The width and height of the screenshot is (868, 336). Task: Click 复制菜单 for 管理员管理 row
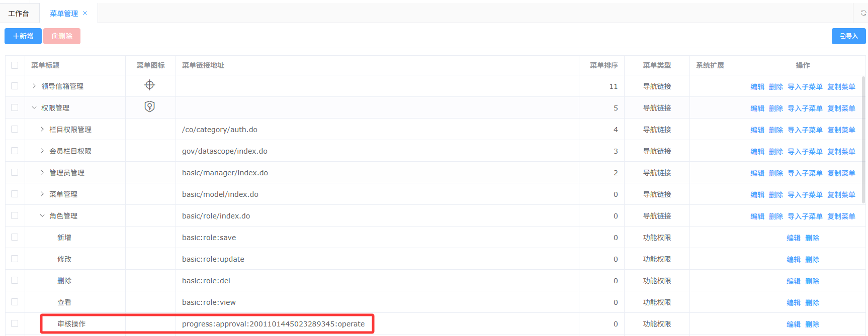click(x=841, y=173)
